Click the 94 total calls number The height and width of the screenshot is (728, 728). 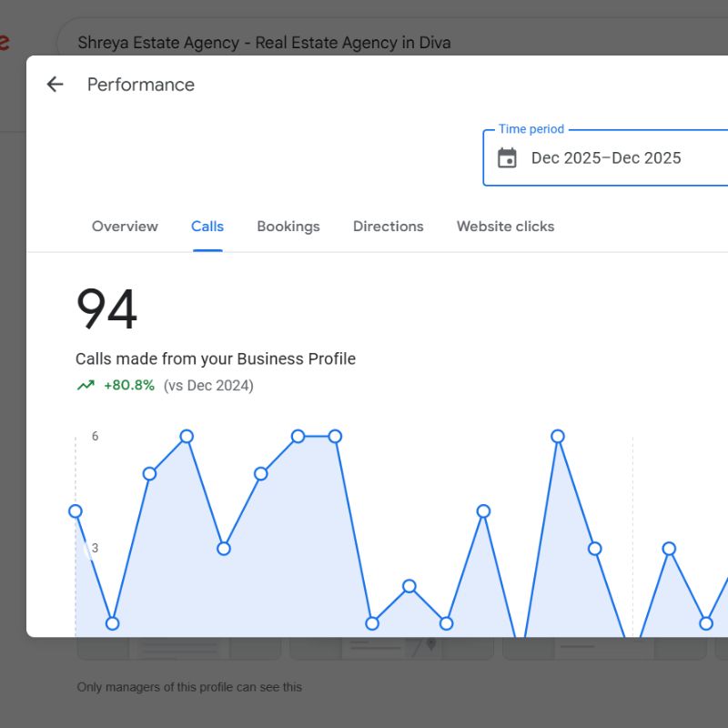pyautogui.click(x=106, y=309)
